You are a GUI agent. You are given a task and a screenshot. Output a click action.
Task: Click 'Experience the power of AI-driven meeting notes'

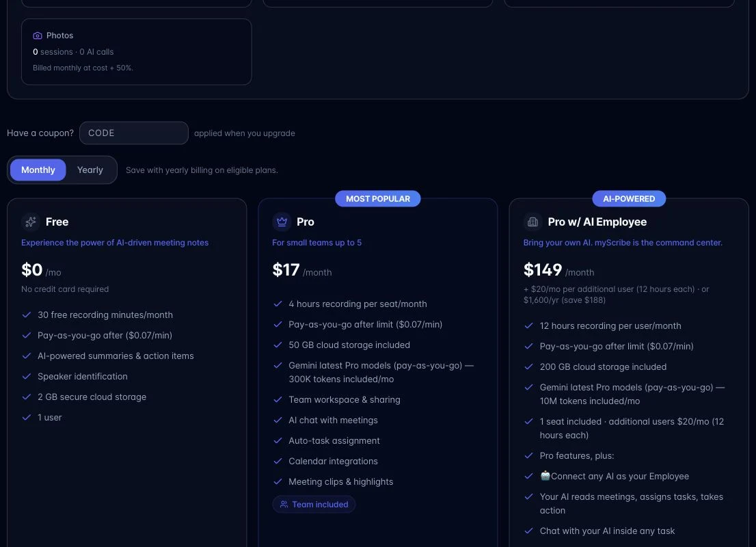pos(115,243)
